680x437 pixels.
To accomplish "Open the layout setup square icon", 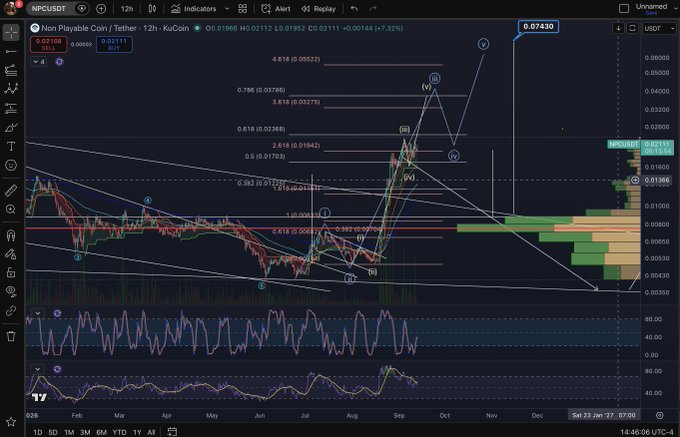I will click(624, 8).
